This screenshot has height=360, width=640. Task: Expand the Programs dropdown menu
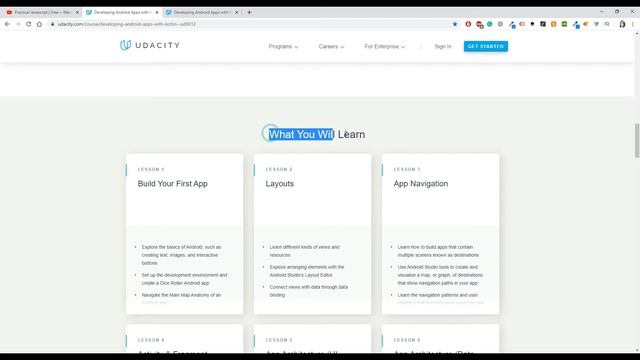pos(283,47)
